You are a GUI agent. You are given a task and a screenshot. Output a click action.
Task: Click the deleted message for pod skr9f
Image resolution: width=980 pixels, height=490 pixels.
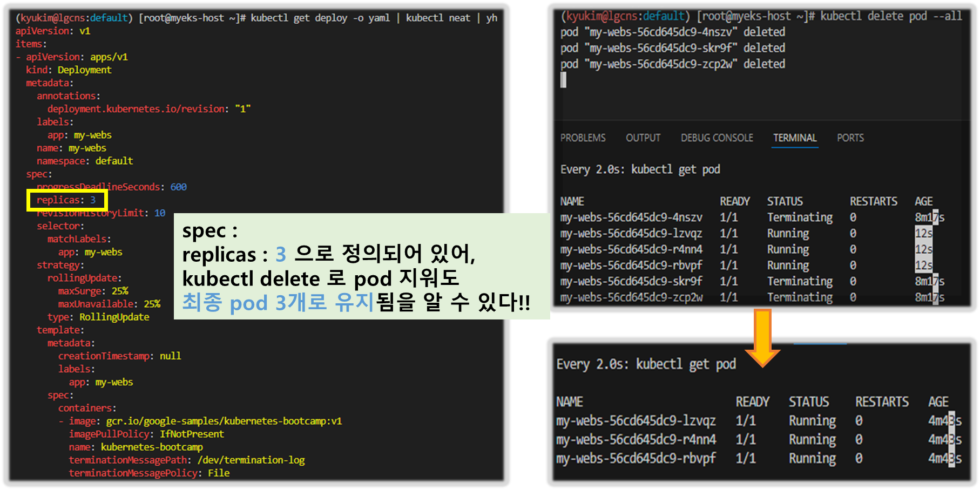(673, 48)
